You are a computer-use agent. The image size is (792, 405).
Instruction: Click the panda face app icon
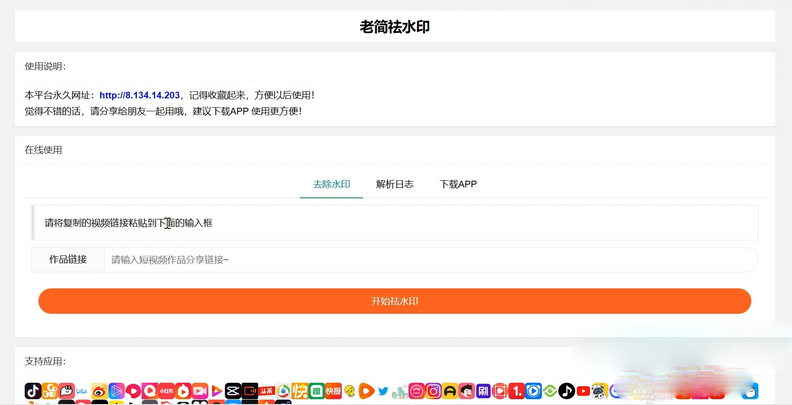coord(599,391)
